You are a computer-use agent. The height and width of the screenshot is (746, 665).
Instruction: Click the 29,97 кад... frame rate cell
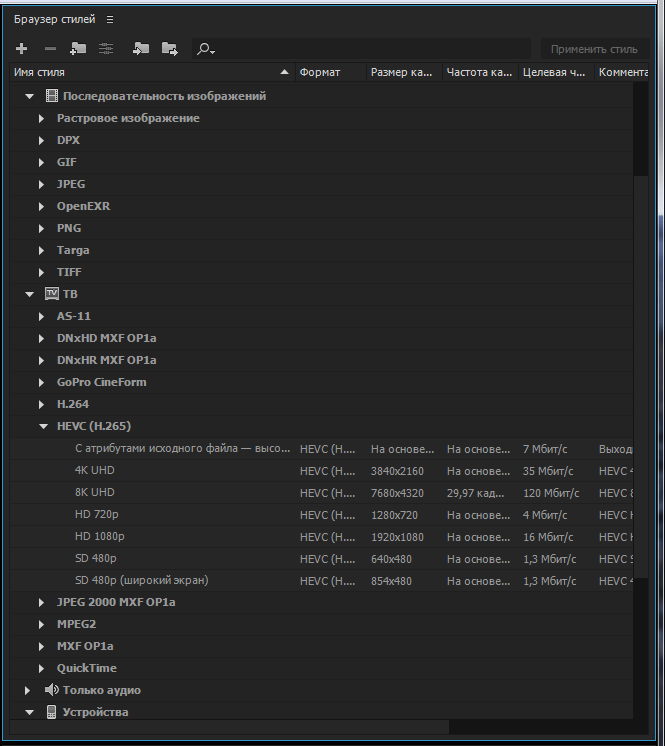475,493
